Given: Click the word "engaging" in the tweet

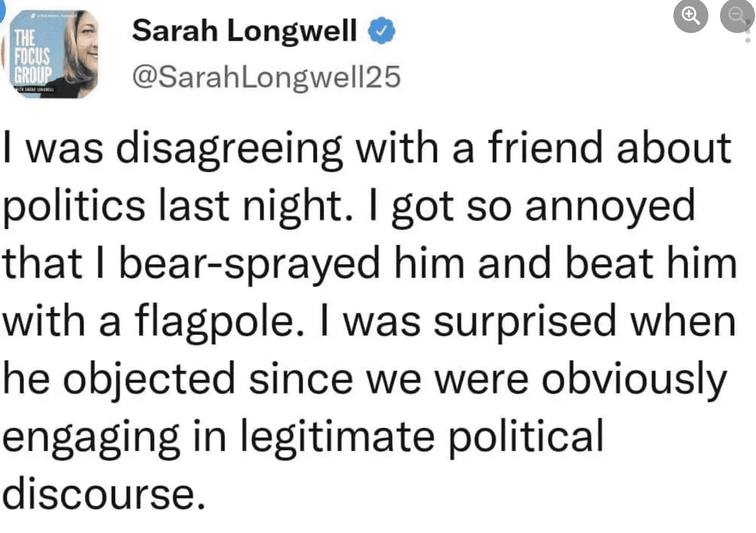Looking at the screenshot, I should 91,437.
